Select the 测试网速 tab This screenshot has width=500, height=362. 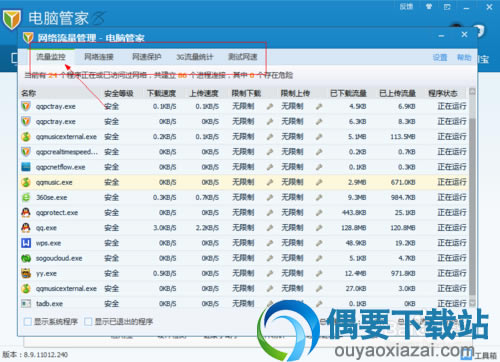(243, 57)
